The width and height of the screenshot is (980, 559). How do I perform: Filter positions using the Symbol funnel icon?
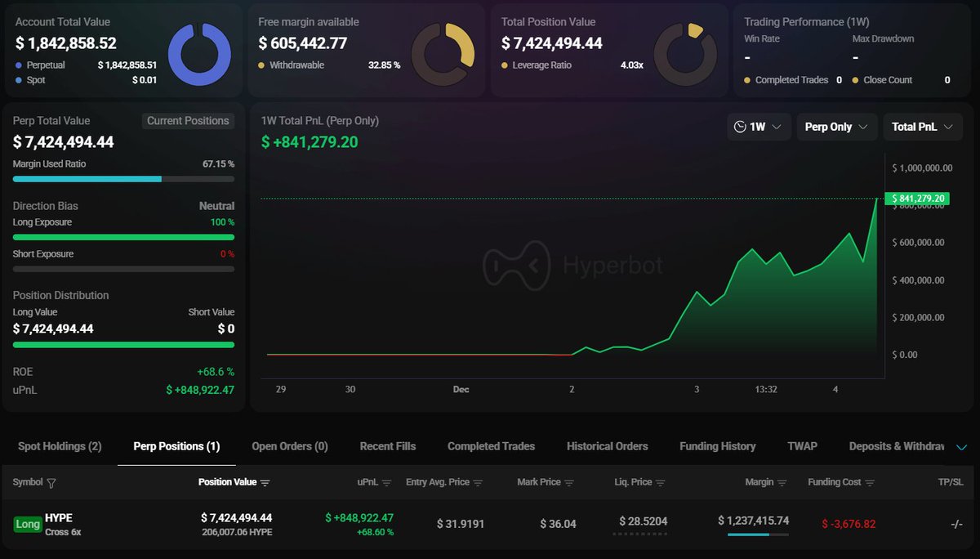(51, 483)
